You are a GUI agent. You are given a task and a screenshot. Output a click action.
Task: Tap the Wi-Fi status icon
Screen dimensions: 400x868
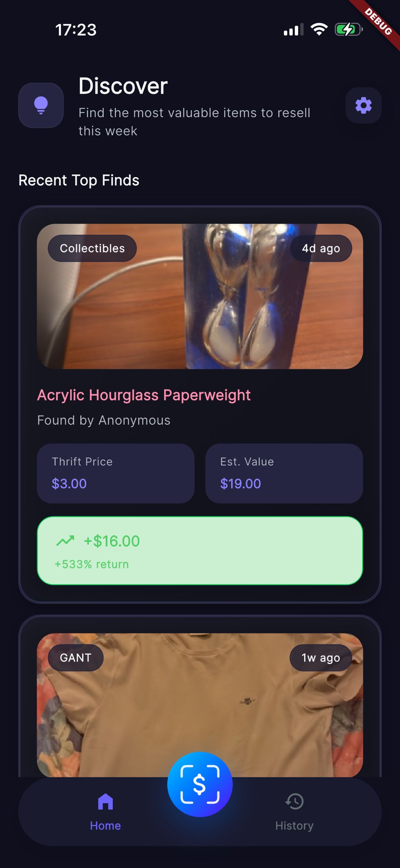pos(319,29)
